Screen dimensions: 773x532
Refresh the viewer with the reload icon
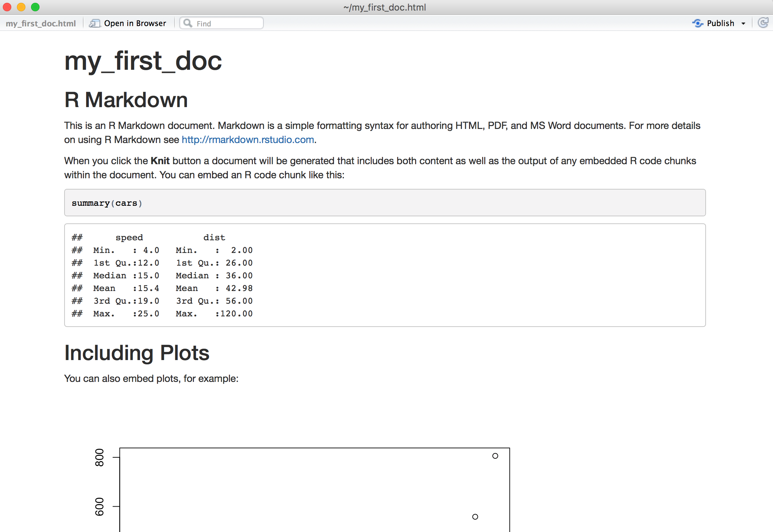(x=763, y=23)
